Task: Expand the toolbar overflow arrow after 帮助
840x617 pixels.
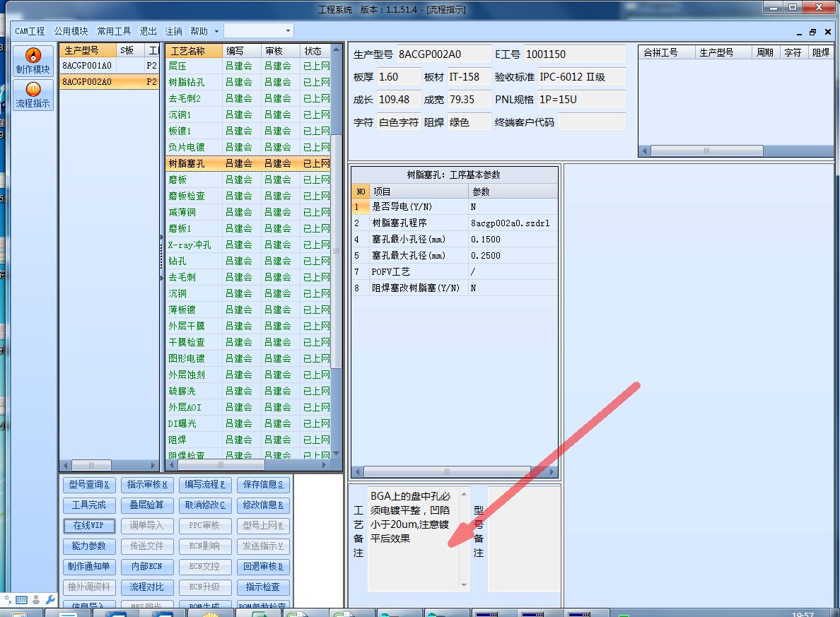Action: 216,31
